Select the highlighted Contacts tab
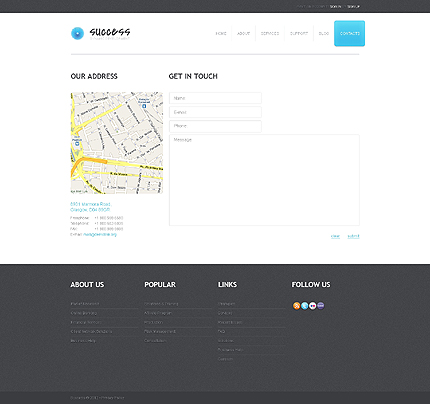This screenshot has width=430, height=404. coord(350,33)
